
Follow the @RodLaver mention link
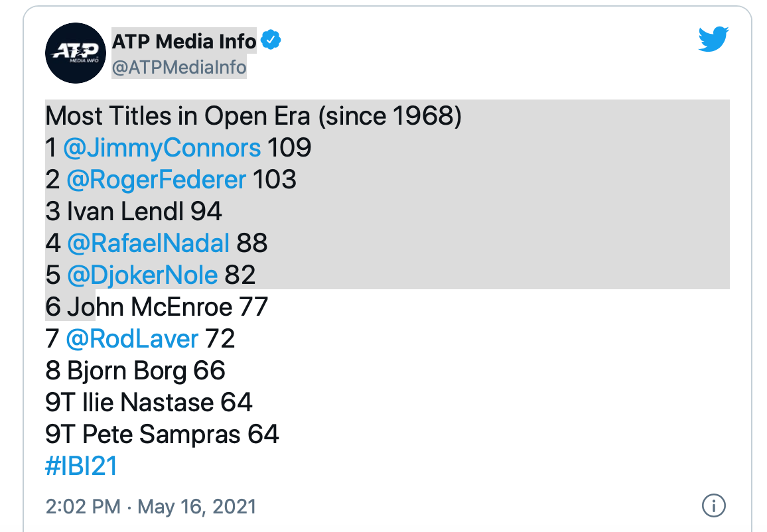click(132, 338)
